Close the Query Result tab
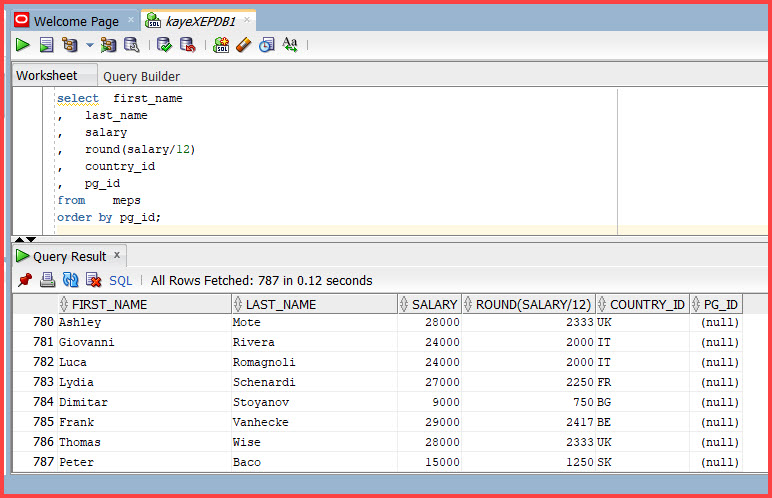772x498 pixels. pyautogui.click(x=117, y=255)
